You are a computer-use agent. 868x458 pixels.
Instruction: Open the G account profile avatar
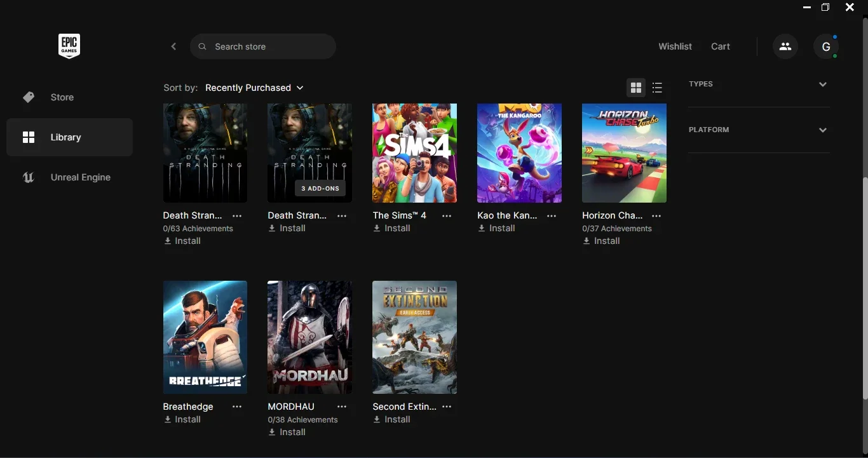(x=826, y=46)
